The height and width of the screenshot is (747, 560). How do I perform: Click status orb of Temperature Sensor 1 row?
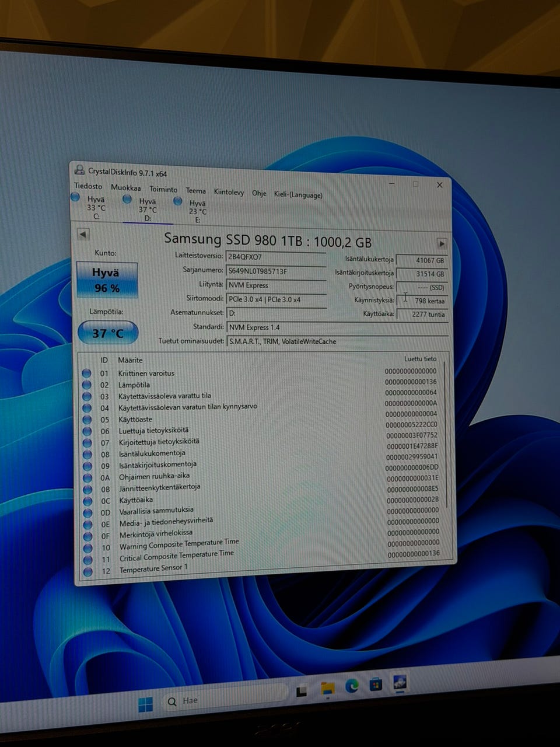[88, 572]
